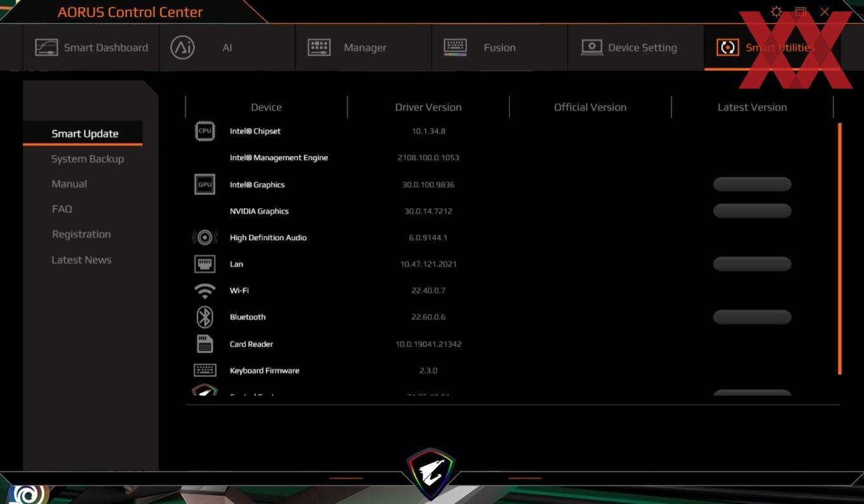Select the Wi-Fi row label
The height and width of the screenshot is (504, 864).
pyautogui.click(x=239, y=291)
